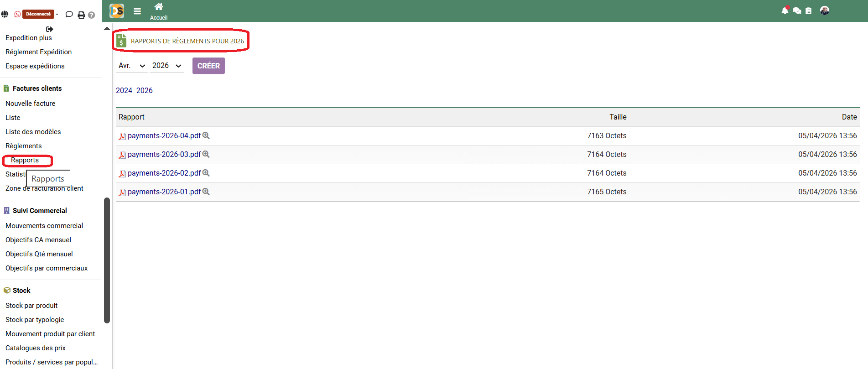Viewport: 868px width, 369px height.
Task: Go to Accueil home icon
Action: (x=159, y=7)
